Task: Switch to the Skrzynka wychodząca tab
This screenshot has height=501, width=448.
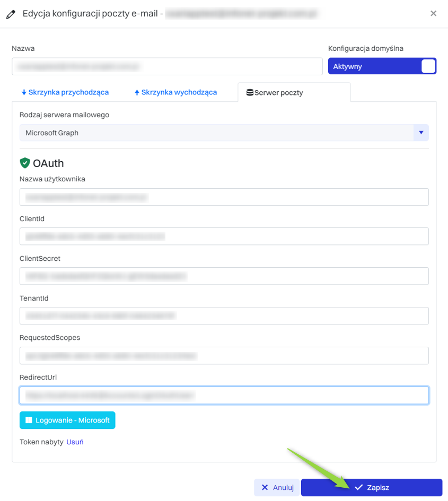Action: coord(175,92)
